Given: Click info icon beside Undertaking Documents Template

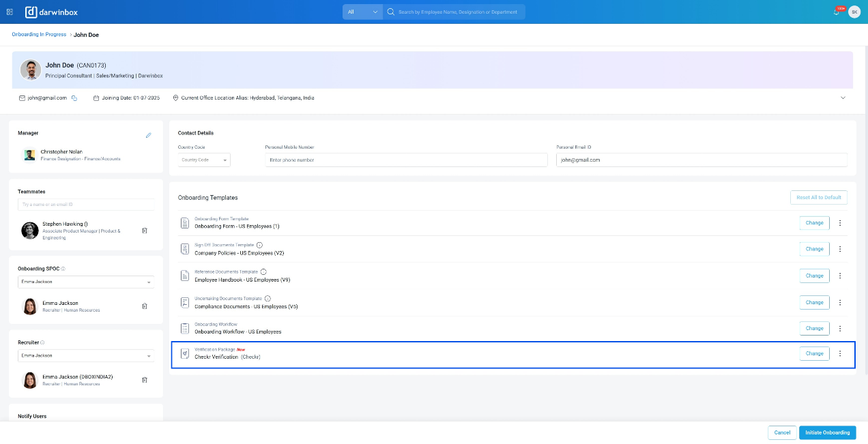Looking at the screenshot, I should (267, 298).
